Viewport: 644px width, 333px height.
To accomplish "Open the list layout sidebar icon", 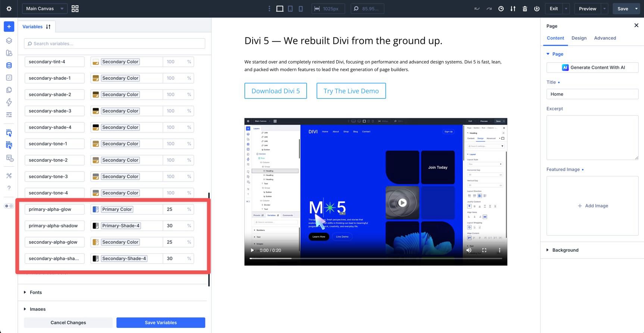I will click(x=9, y=114).
